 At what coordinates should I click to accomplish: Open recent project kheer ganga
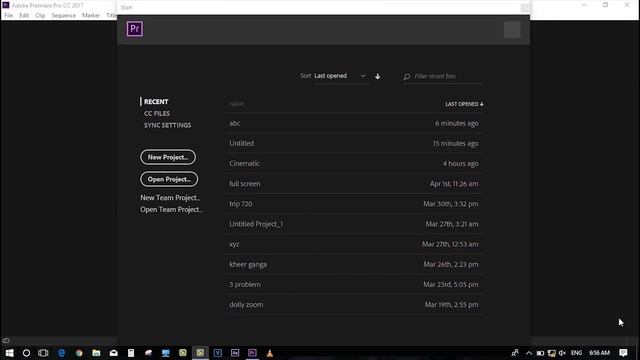353,264
